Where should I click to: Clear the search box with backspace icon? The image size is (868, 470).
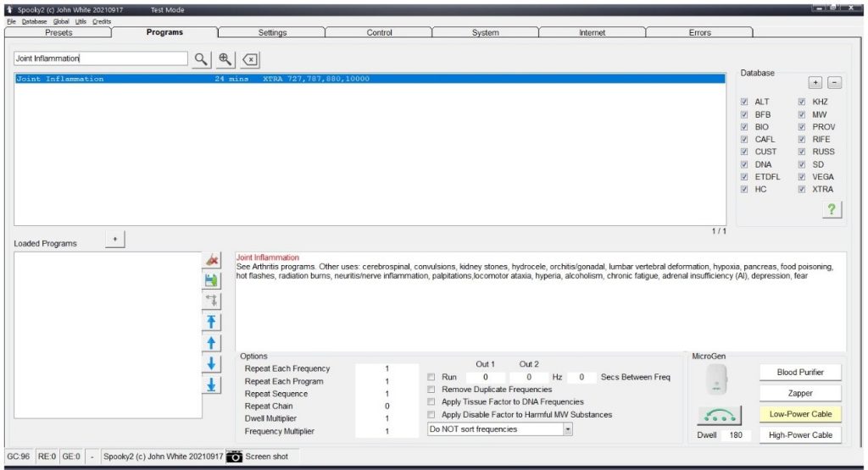point(251,59)
